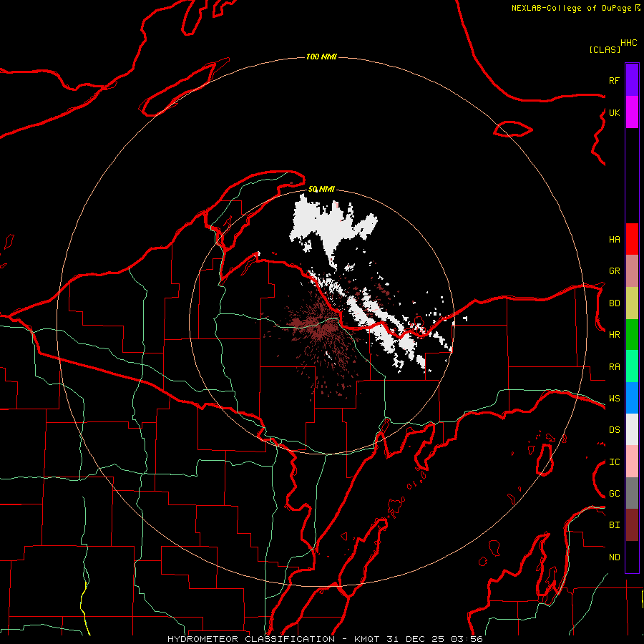Select the GR legend color block
644x644 pixels.
(632, 271)
